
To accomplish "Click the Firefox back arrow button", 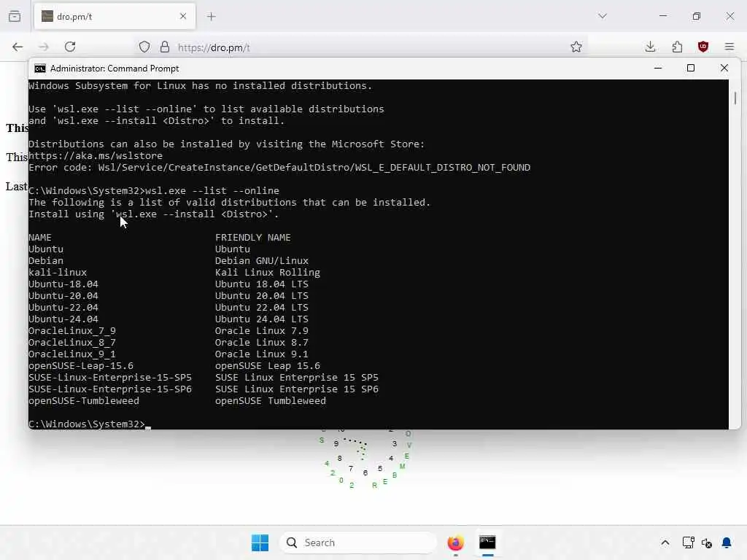I will [x=18, y=47].
